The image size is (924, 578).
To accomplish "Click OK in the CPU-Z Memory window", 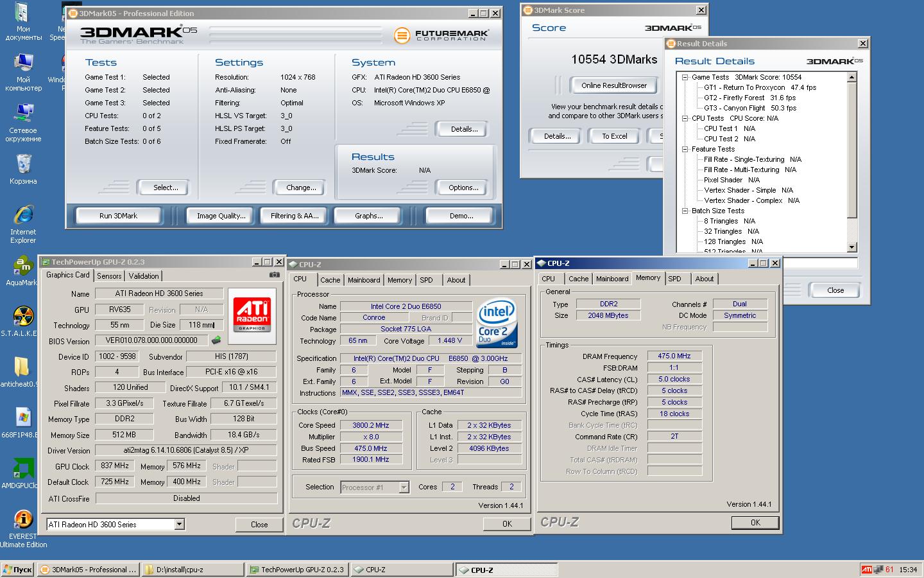I will pos(755,523).
